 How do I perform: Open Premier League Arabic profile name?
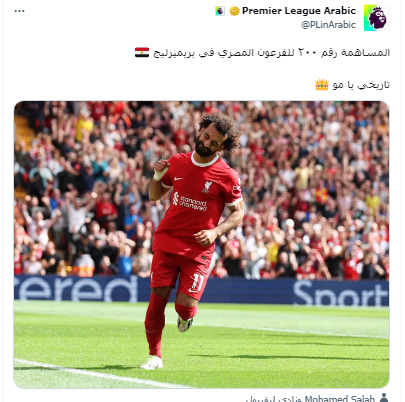299,11
